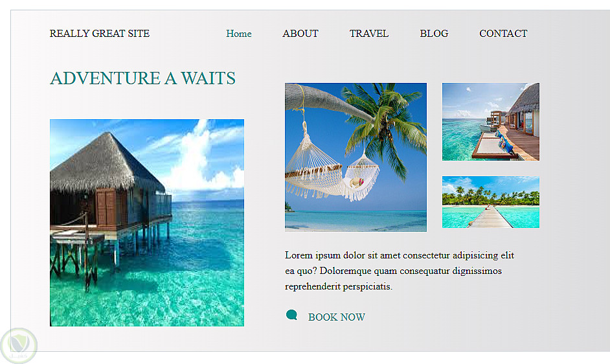The height and width of the screenshot is (364, 610).
Task: Open the large overwater bungalow photo
Action: pos(147,223)
